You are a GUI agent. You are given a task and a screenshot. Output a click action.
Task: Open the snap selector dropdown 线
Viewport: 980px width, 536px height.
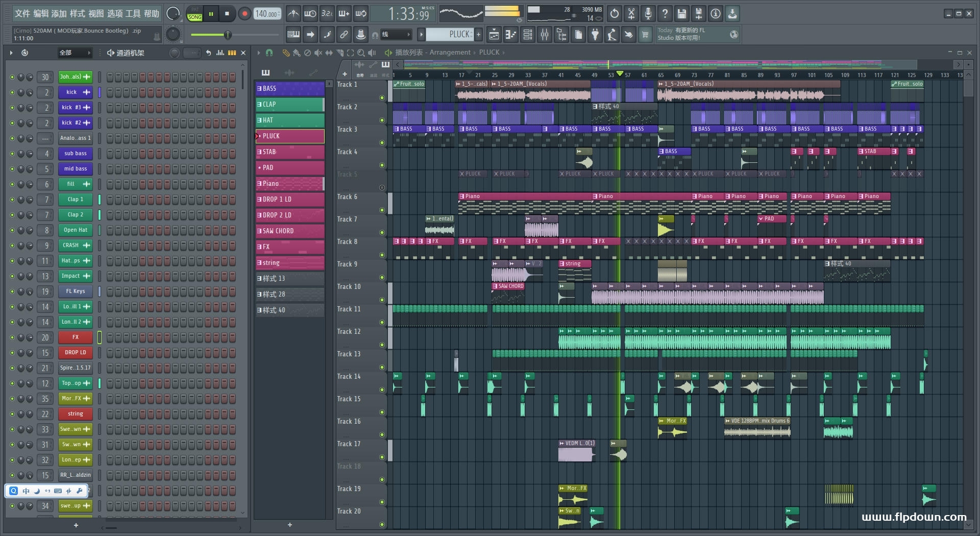tap(397, 35)
